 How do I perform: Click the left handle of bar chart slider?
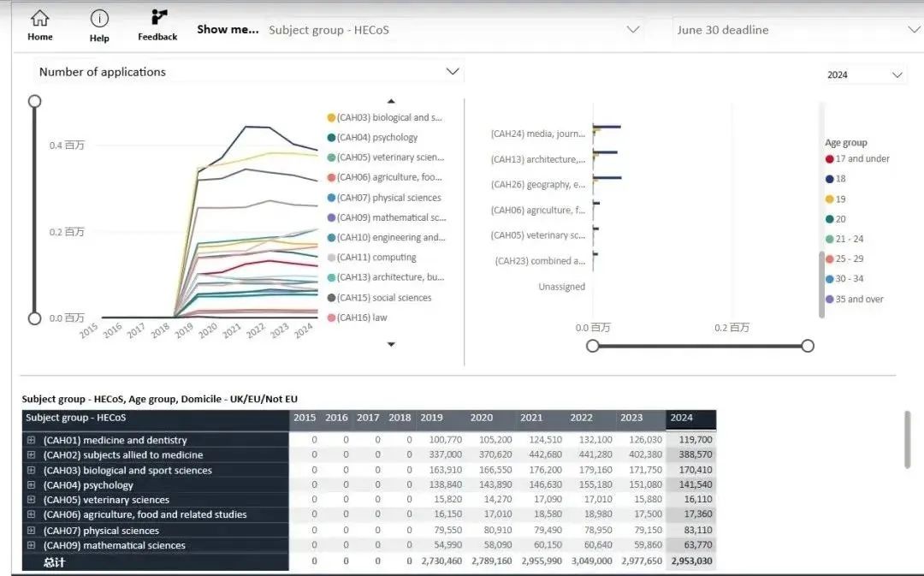tap(593, 346)
